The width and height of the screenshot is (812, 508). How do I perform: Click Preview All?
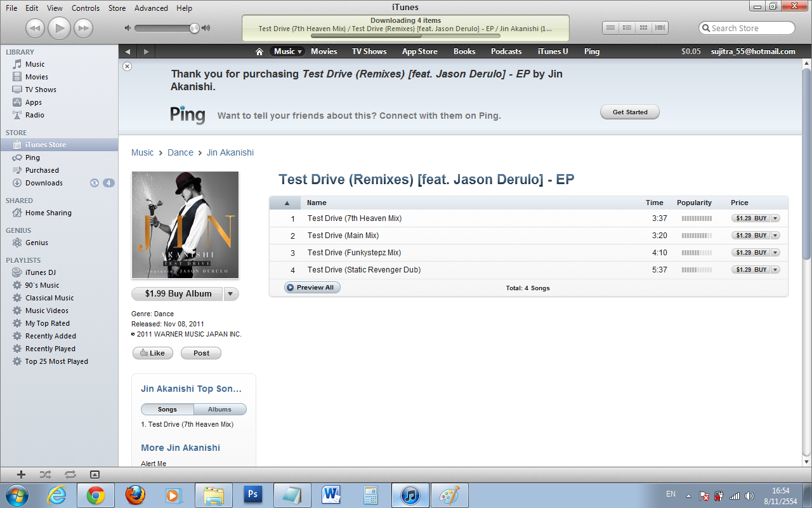tap(313, 288)
